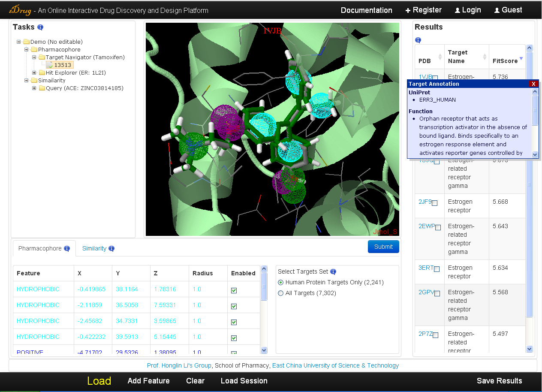Click feature table scrollbar down arrow
Image resolution: width=542 pixels, height=392 pixels.
[x=264, y=350]
